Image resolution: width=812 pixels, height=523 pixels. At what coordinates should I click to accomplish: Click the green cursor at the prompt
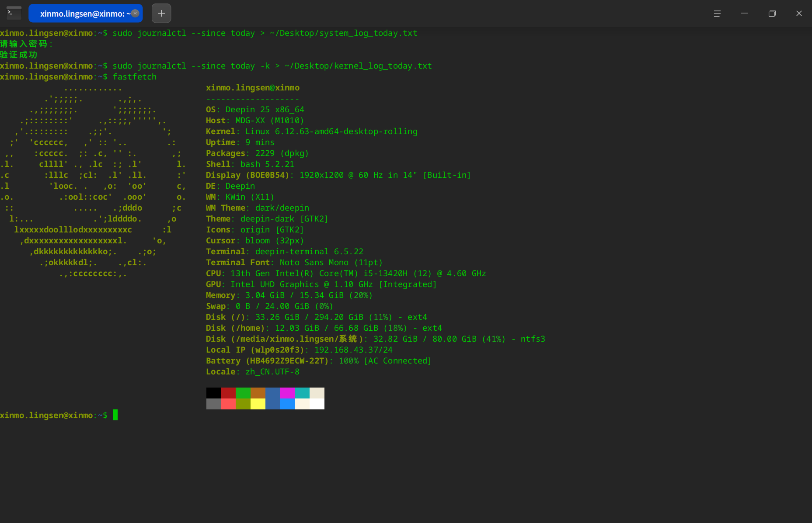tap(115, 415)
